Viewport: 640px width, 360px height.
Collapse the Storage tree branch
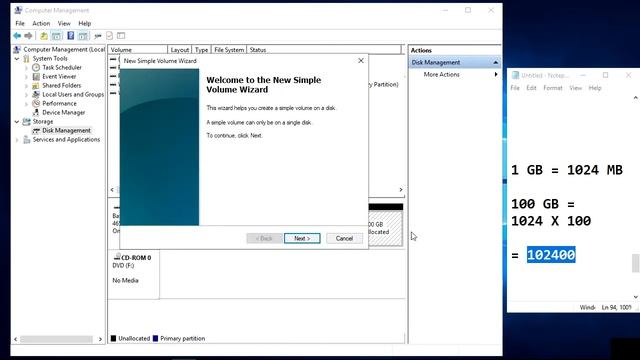pos(17,121)
